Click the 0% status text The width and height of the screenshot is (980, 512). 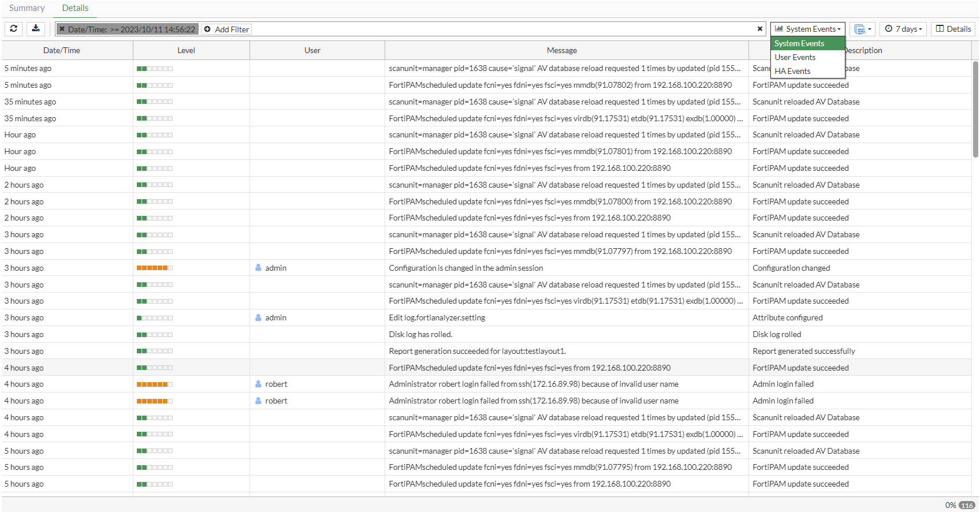(x=951, y=505)
